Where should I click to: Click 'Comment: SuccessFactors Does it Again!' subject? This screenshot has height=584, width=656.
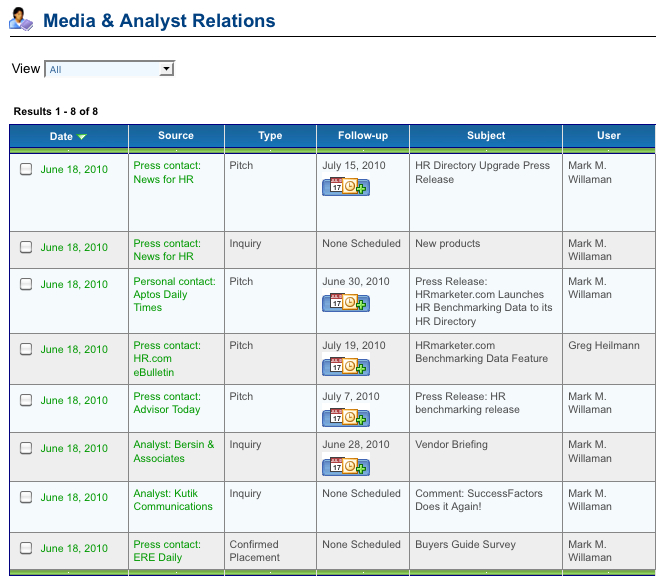point(479,500)
